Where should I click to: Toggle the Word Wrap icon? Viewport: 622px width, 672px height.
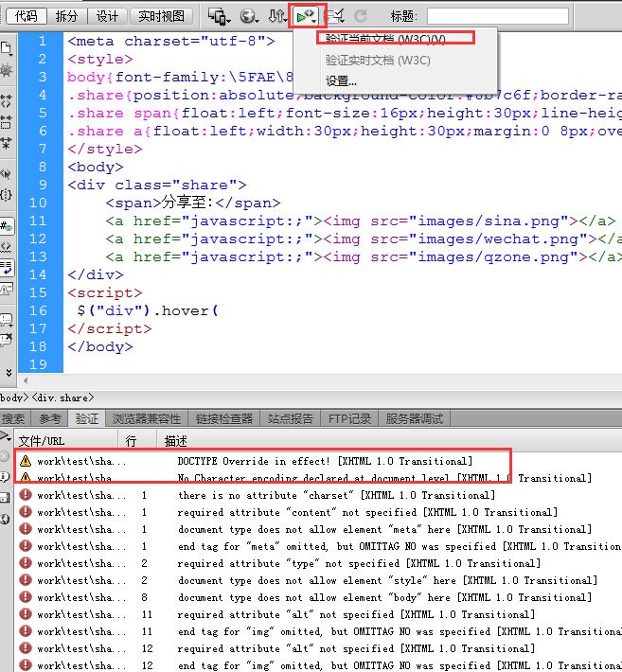coord(7,268)
